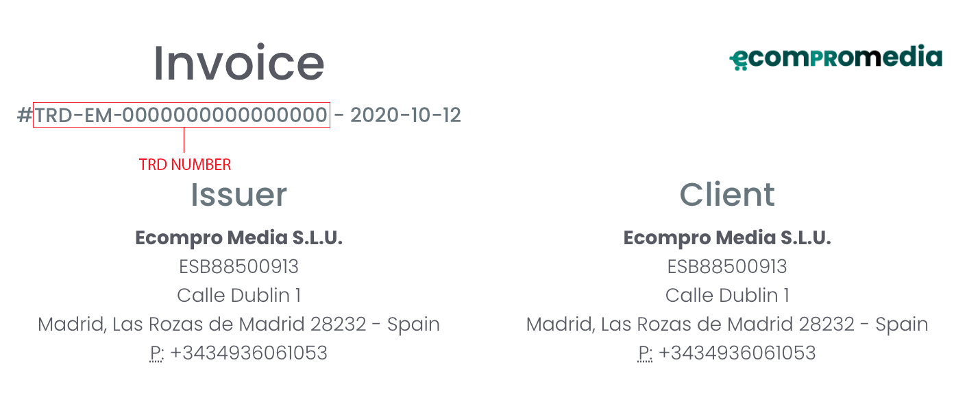This screenshot has height=402, width=980.
Task: Select the boxed TRD-EM invoice number
Action: pyautogui.click(x=182, y=115)
